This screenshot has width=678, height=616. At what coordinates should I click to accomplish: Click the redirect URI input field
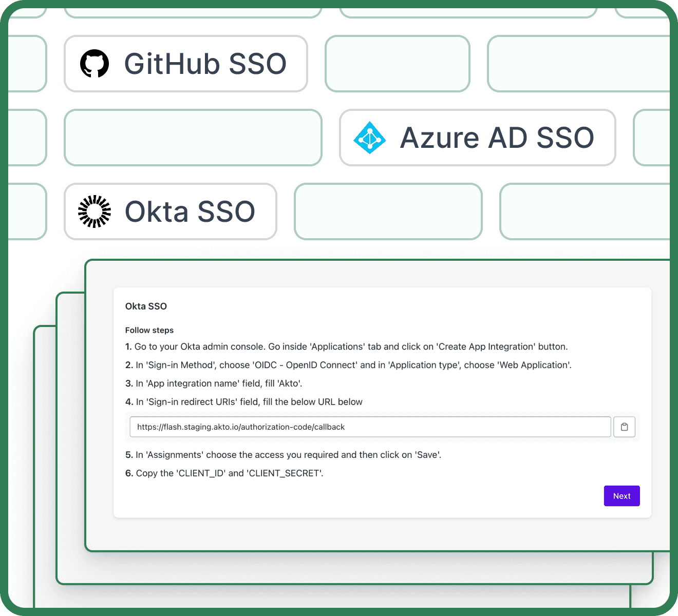370,427
